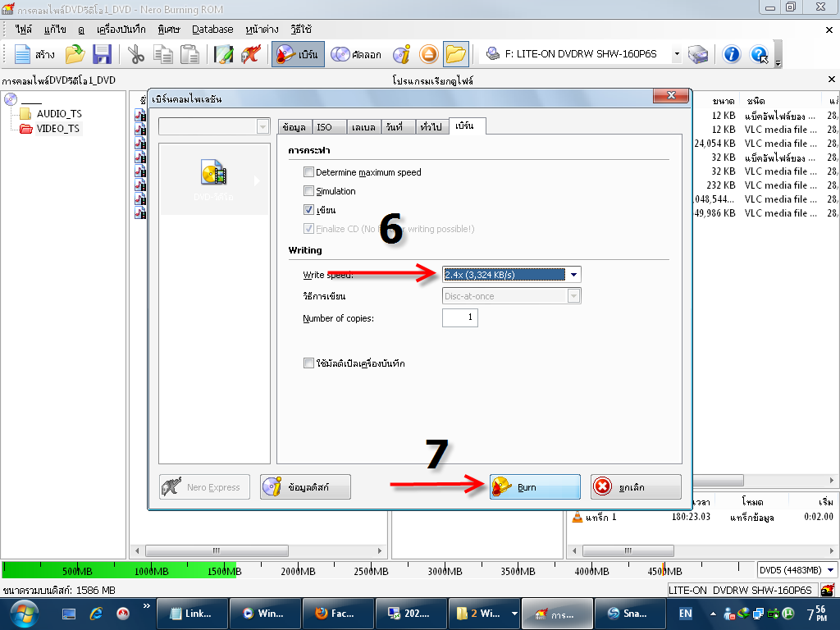Open the Disc-at-once write method dropdown
The image size is (840, 630).
tap(573, 295)
